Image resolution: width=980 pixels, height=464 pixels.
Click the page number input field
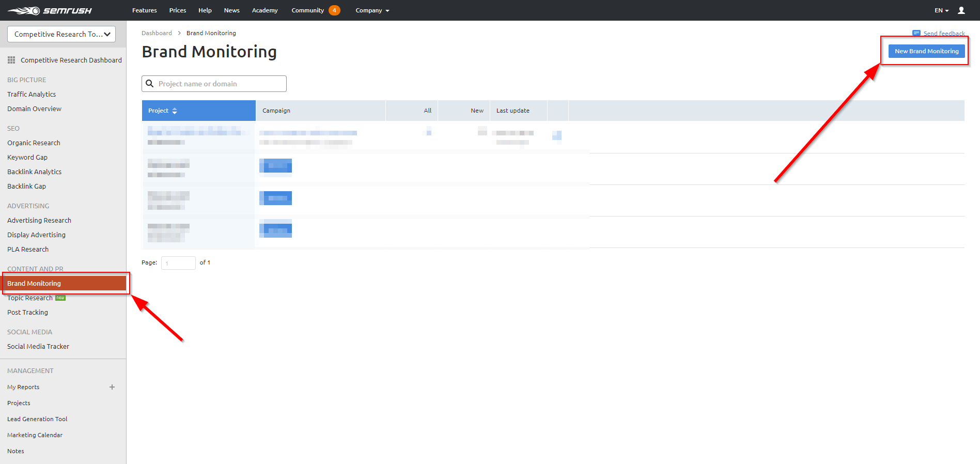tap(178, 263)
